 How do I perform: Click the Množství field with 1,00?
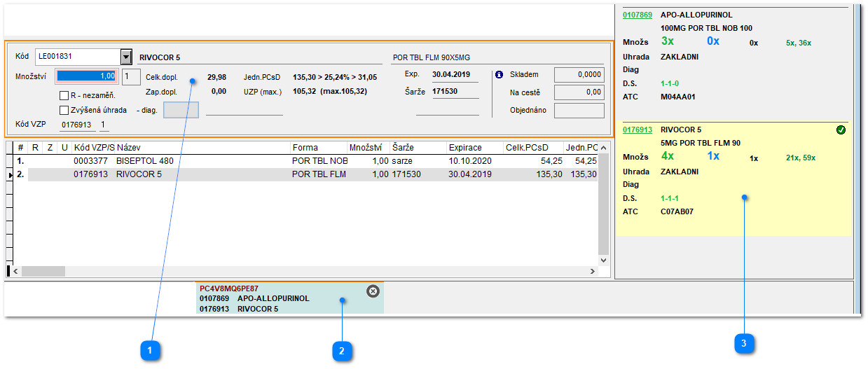coord(87,76)
